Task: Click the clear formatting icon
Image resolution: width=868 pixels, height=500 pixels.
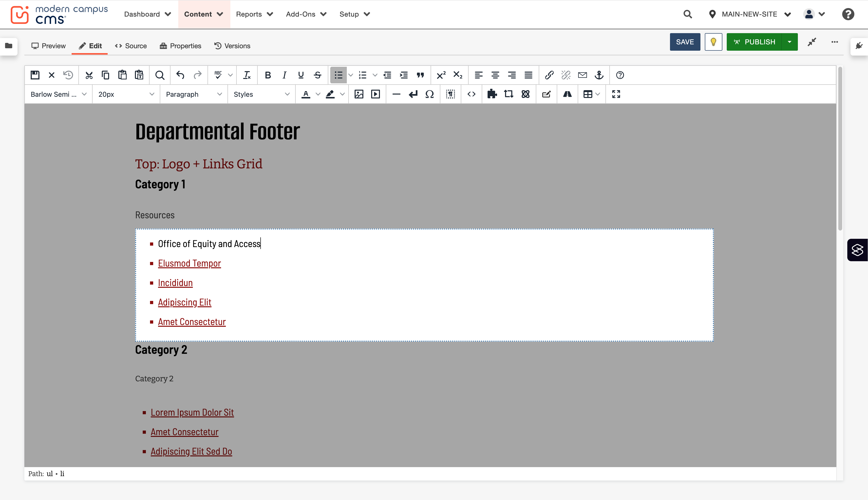Action: tap(247, 75)
